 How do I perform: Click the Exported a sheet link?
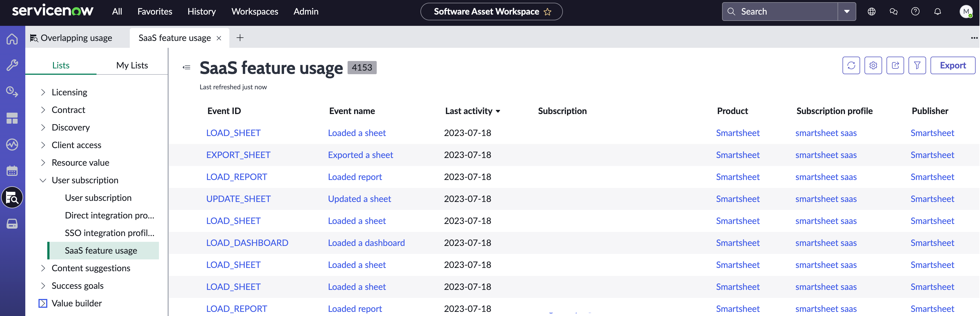361,155
